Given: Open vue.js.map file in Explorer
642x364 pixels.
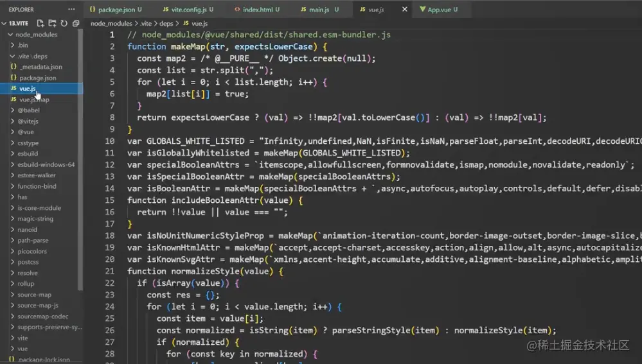Looking at the screenshot, I should point(35,100).
